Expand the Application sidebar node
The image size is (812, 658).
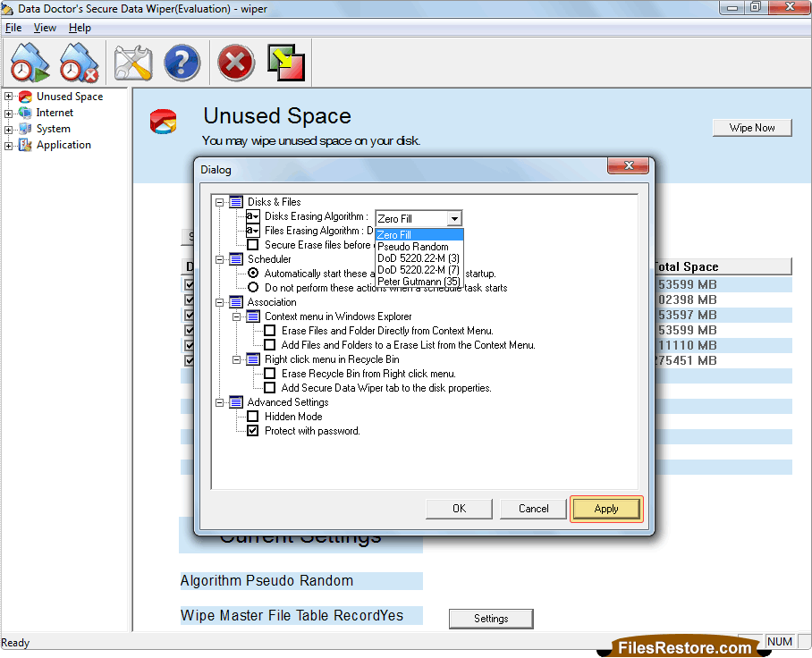8,146
